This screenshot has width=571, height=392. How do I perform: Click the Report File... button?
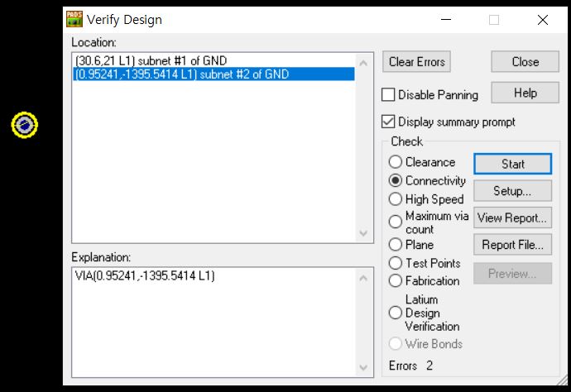point(512,245)
